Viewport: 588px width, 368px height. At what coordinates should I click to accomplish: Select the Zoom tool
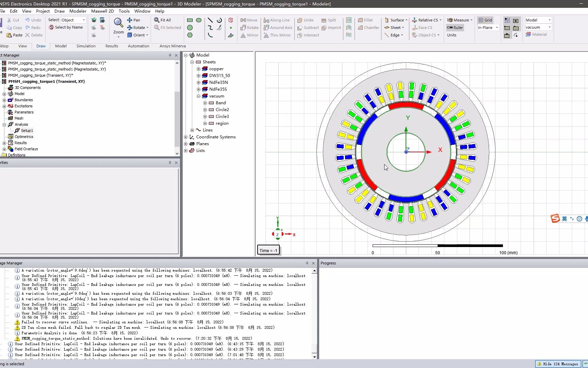tap(118, 27)
